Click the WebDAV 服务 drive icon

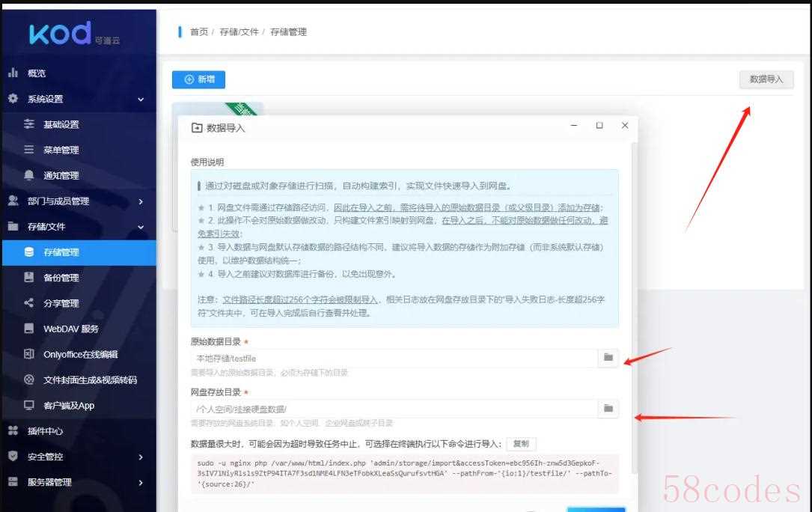pyautogui.click(x=29, y=328)
